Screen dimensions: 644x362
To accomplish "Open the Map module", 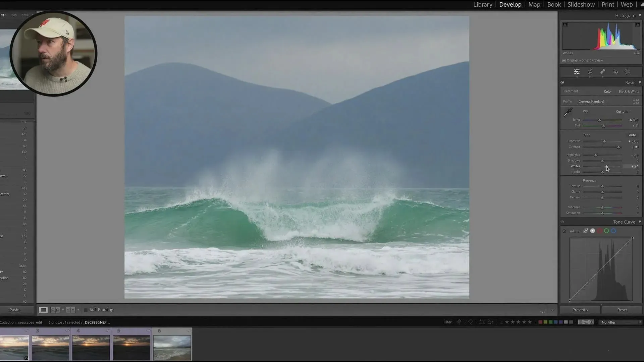I will (x=534, y=4).
